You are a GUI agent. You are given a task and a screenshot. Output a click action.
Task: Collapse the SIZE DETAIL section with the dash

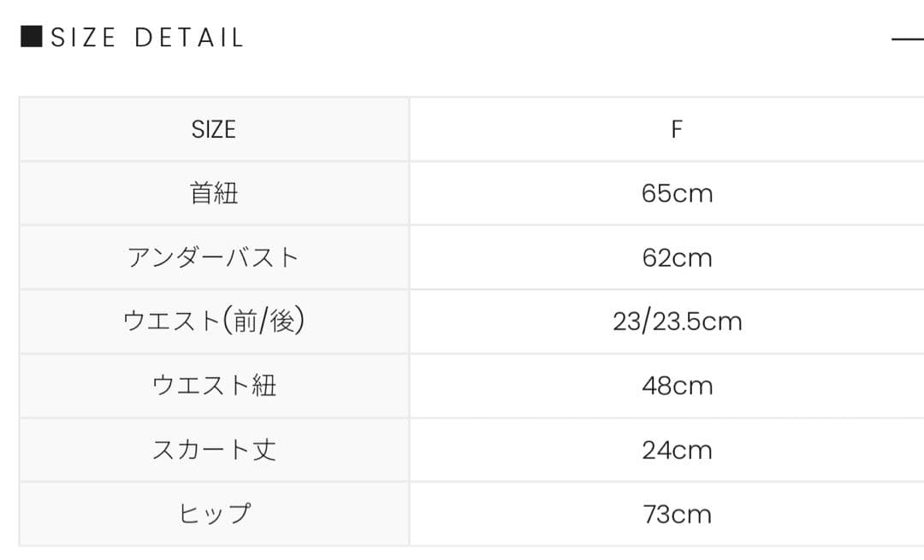908,38
